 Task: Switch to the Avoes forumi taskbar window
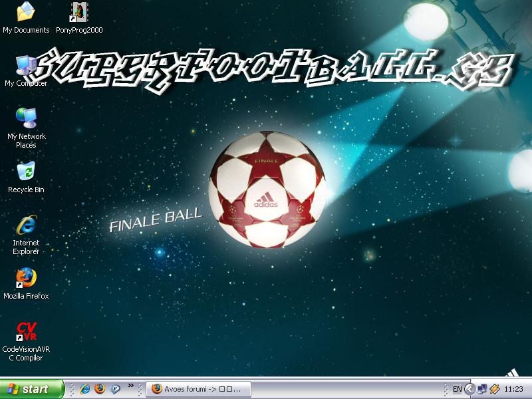(198, 389)
